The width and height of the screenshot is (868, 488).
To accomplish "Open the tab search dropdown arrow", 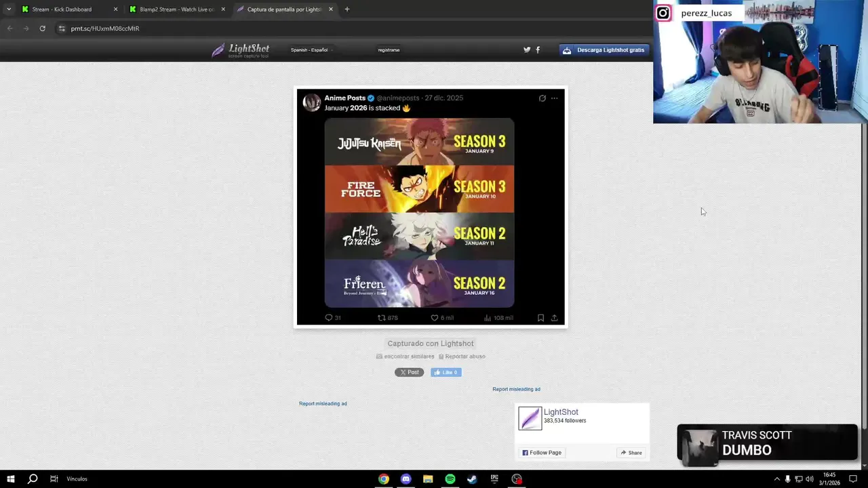I will pyautogui.click(x=8, y=9).
